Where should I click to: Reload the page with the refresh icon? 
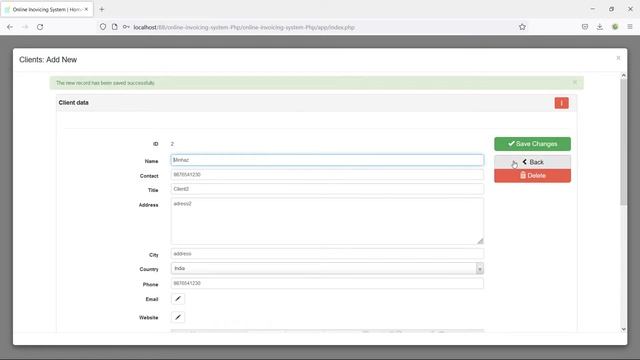[40, 27]
